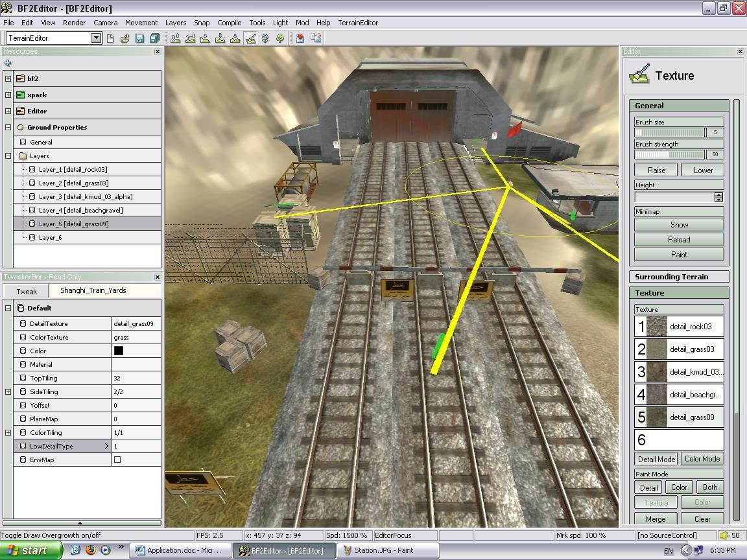Expand the xpack resource node
Screen dimensions: 747x560
(8, 95)
